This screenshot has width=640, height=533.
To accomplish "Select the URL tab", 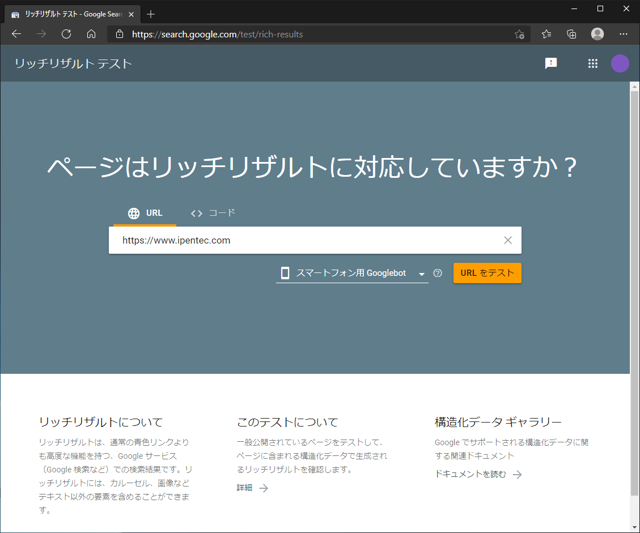I will pyautogui.click(x=145, y=213).
